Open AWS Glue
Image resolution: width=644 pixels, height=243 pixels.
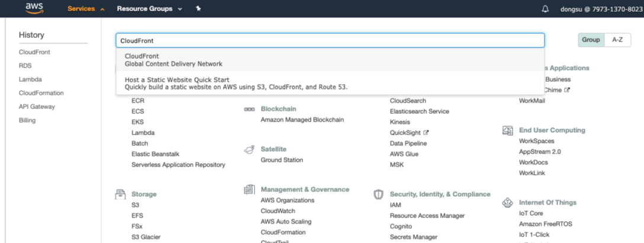coord(404,154)
